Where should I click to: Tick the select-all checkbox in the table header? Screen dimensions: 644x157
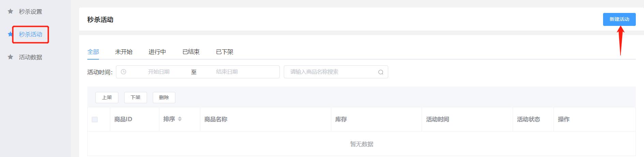point(95,120)
